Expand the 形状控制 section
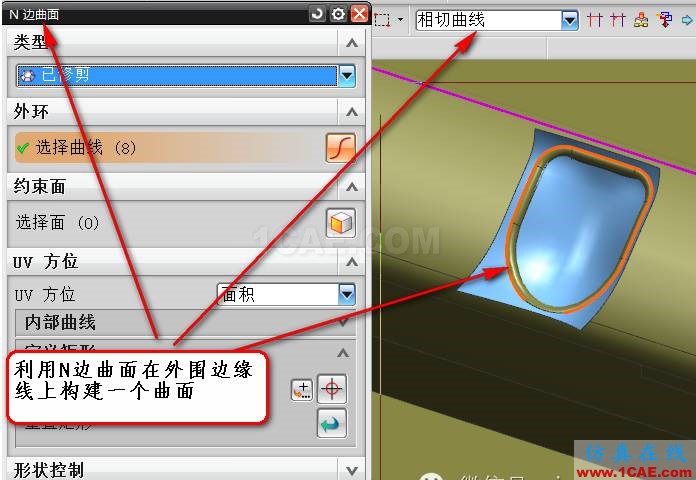Screen dimensions: 696x480 [x=352, y=470]
